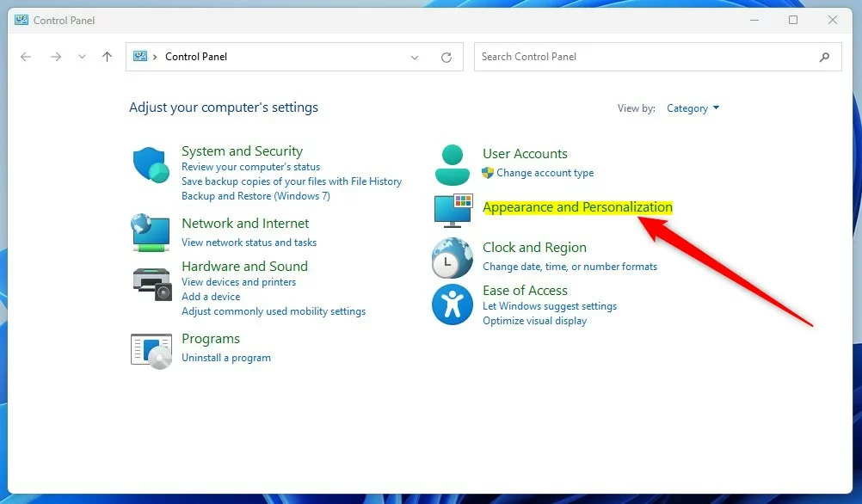This screenshot has height=504, width=862.
Task: Open the recent locations dropdown arrow
Action: click(82, 57)
